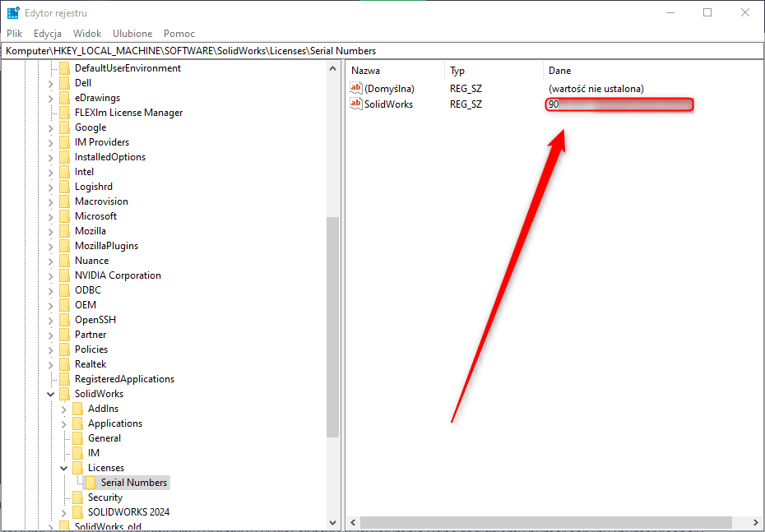Click the Partner folder icon
The image size is (765, 532).
pyautogui.click(x=64, y=335)
